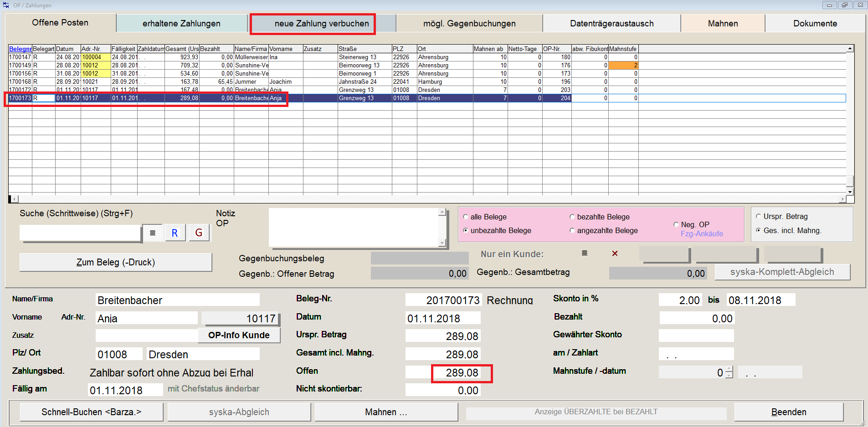Open the neue Zahlung verbuchen tab
This screenshot has width=868, height=427.
[322, 23]
